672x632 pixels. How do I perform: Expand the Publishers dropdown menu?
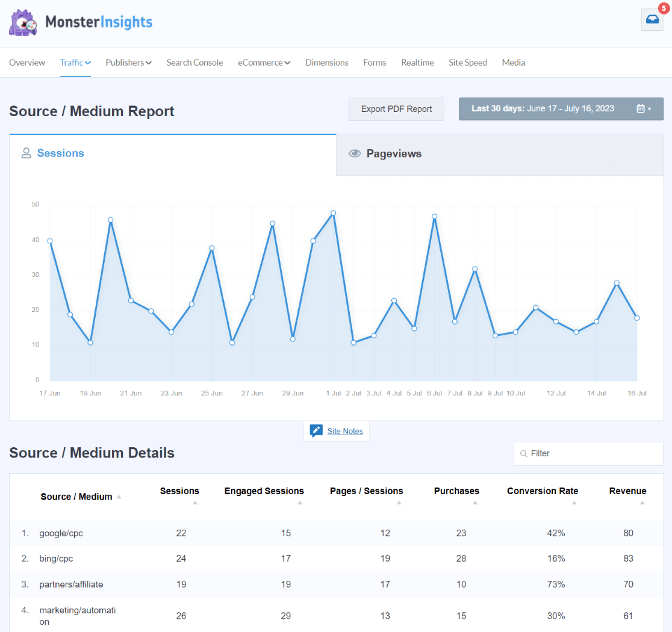point(128,62)
